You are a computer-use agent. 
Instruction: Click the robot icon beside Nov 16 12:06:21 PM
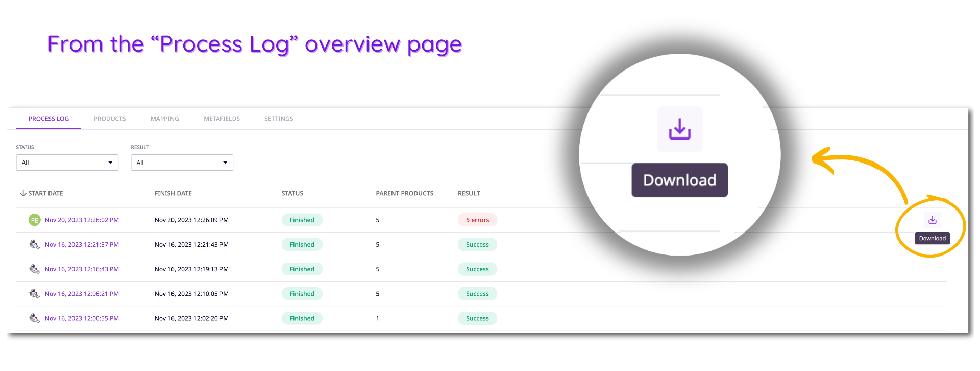point(34,294)
